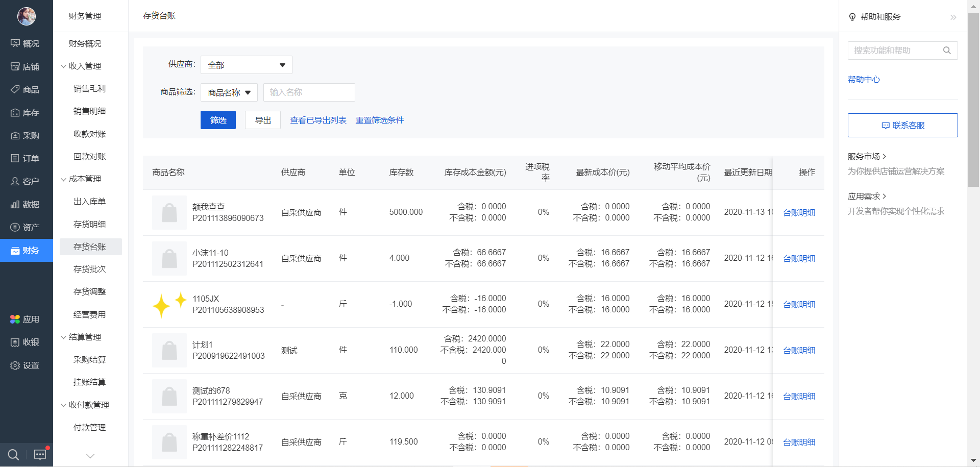Select the 店铺 store icon in sidebar
The height and width of the screenshot is (467, 980).
[x=26, y=66]
